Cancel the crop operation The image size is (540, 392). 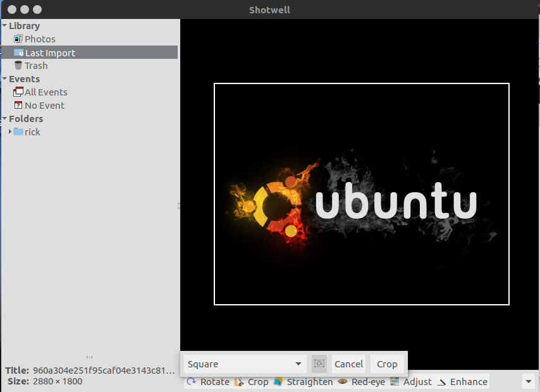click(x=348, y=364)
